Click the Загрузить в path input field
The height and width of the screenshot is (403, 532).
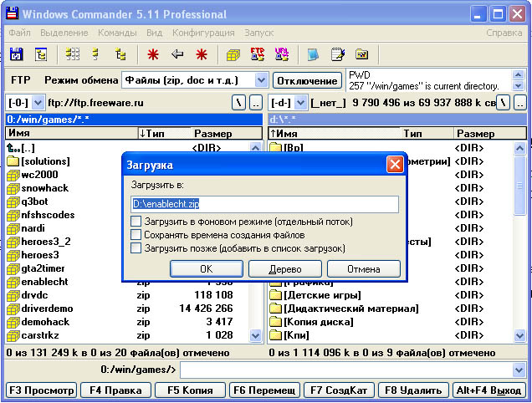264,204
